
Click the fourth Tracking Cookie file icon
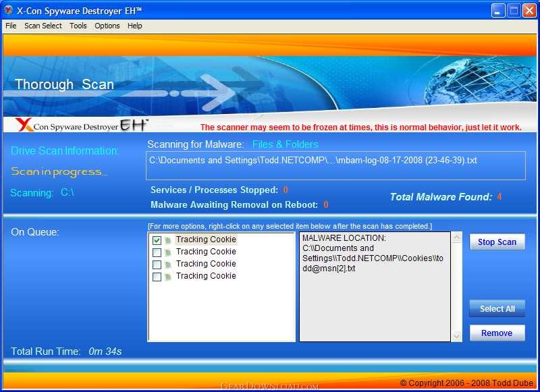coord(168,277)
